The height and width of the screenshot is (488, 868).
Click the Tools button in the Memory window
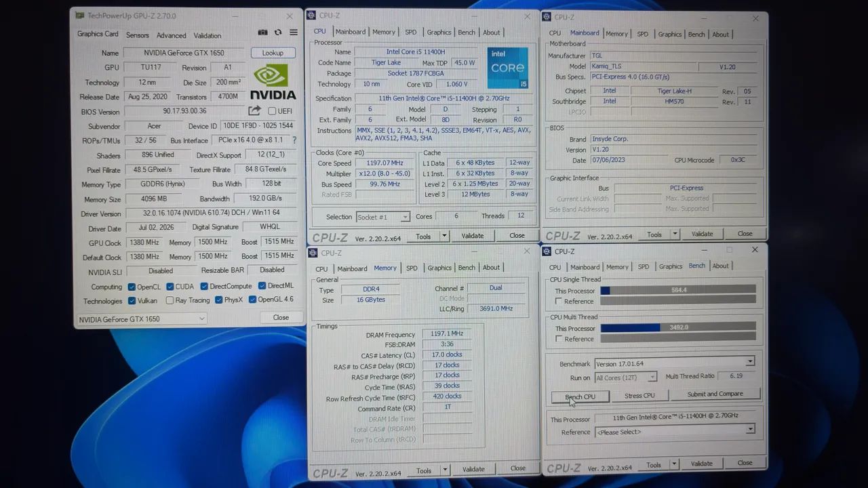424,470
